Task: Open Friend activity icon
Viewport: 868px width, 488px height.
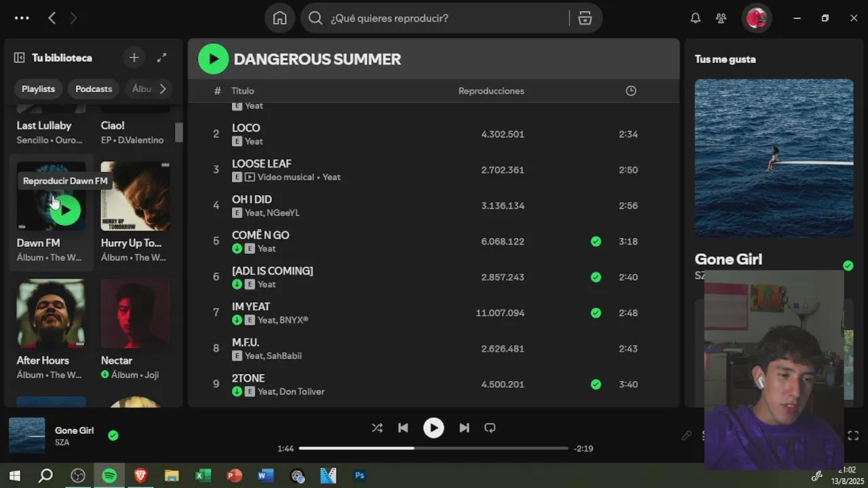Action: pos(721,18)
